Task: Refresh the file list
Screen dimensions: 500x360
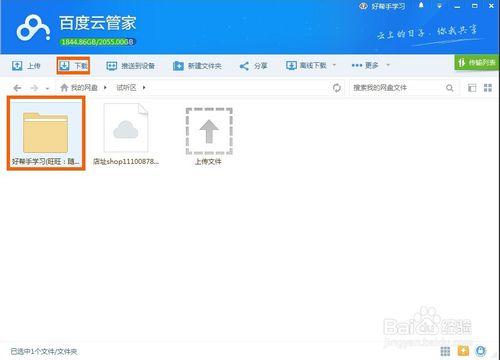Action: 337,88
